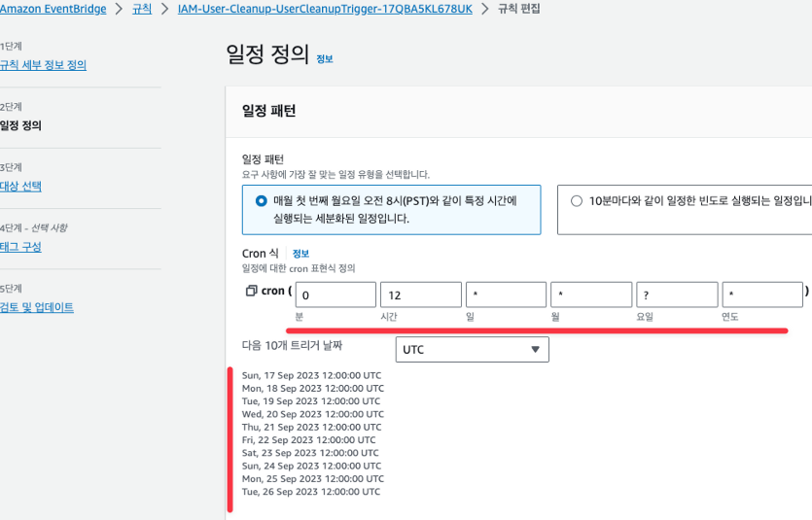Screen dimensions: 812x520
Task: Click the 연도 cron input field
Action: click(762, 295)
